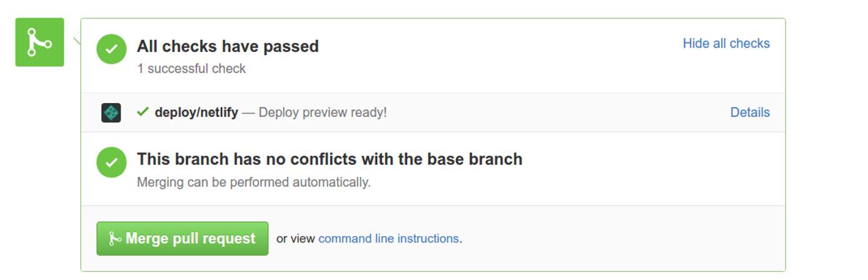Screen dimensions: 868x280
Task: Click the "or view" text near the merge button
Action: tap(295, 239)
